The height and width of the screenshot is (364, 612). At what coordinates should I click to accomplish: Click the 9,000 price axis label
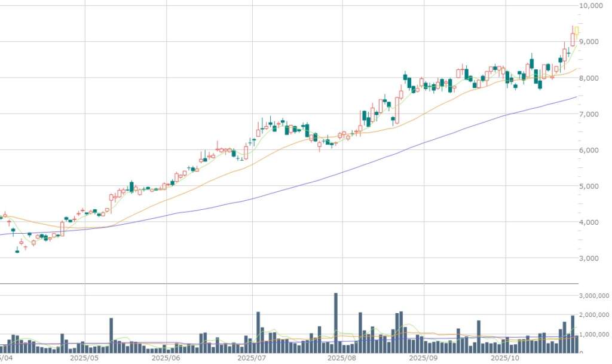coord(590,42)
